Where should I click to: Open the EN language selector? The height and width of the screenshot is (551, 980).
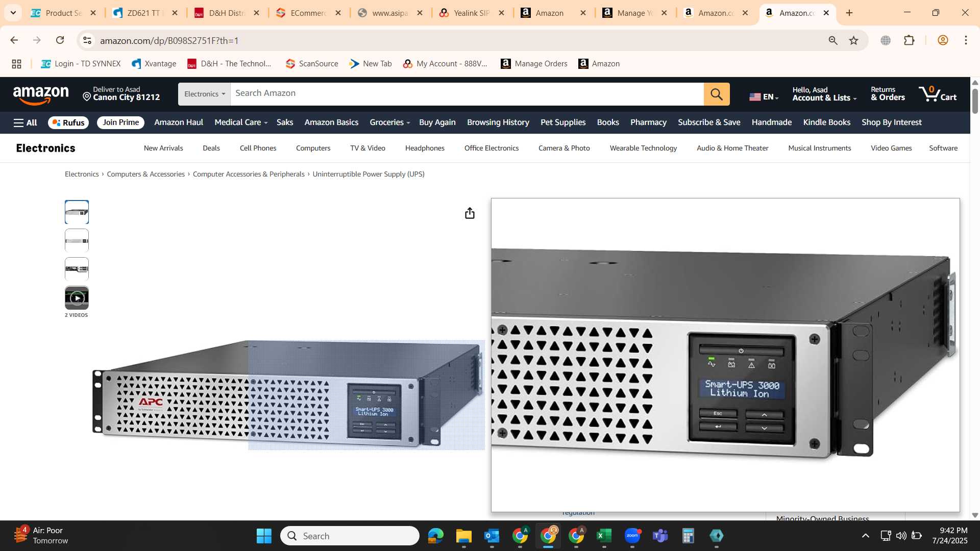click(x=764, y=96)
